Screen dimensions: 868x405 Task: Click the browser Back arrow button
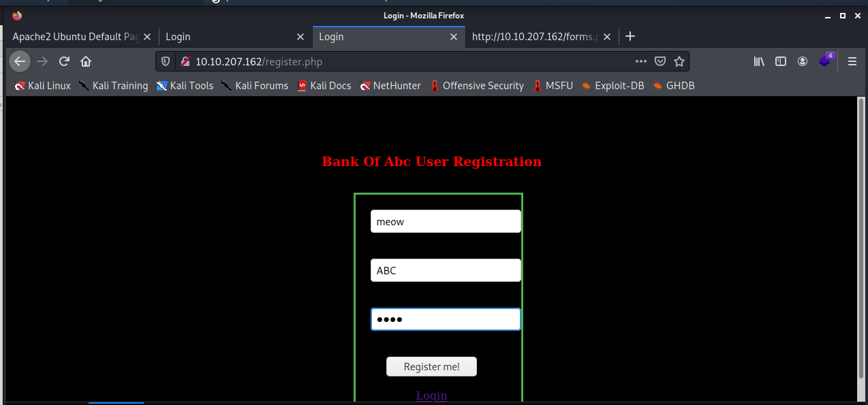point(20,61)
